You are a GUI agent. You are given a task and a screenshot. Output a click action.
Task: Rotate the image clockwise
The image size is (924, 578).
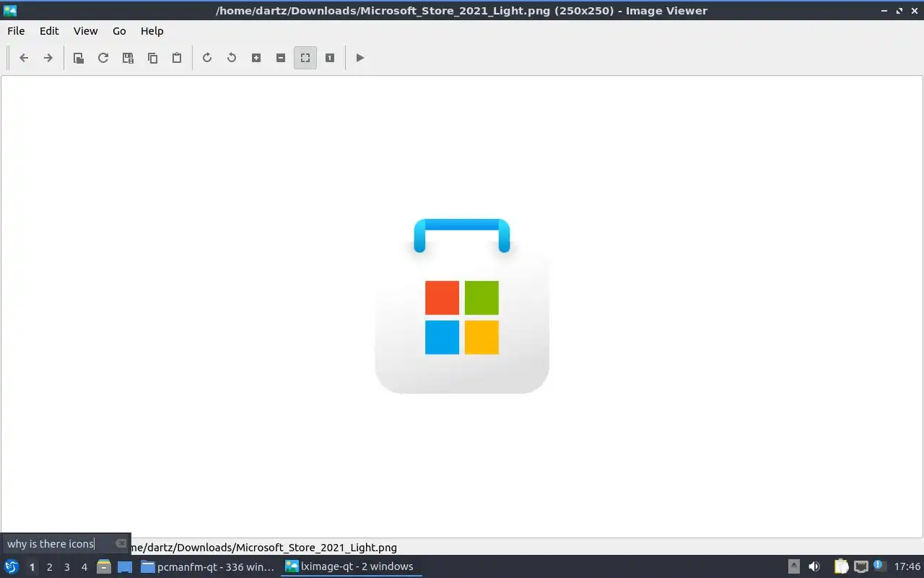207,58
